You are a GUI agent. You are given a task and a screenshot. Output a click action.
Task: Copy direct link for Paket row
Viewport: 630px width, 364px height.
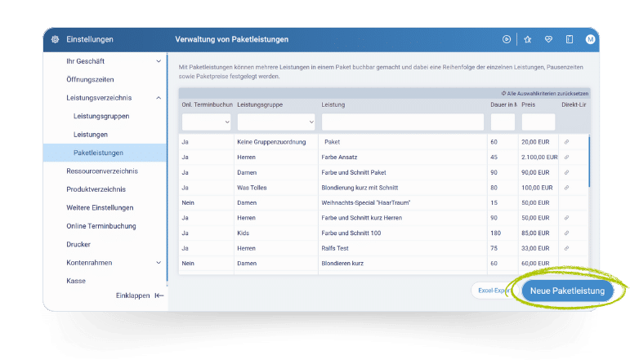[566, 142]
